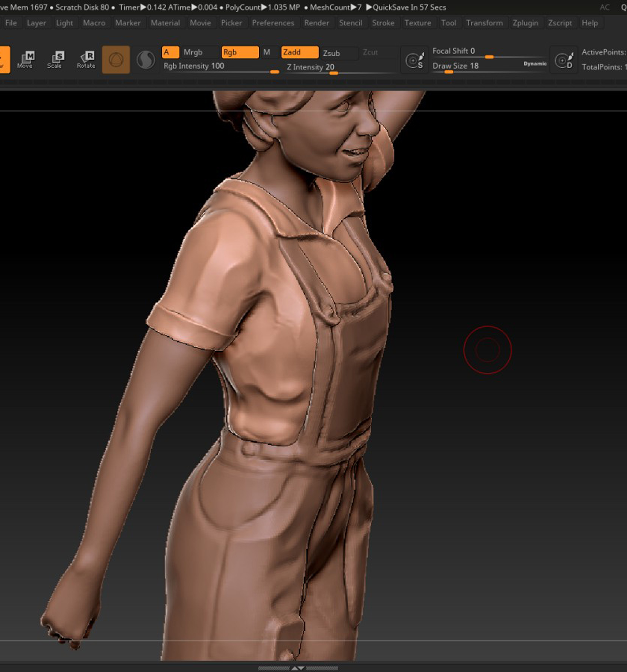Click the Dynamic draw size button
This screenshot has height=672, width=627.
coord(535,64)
